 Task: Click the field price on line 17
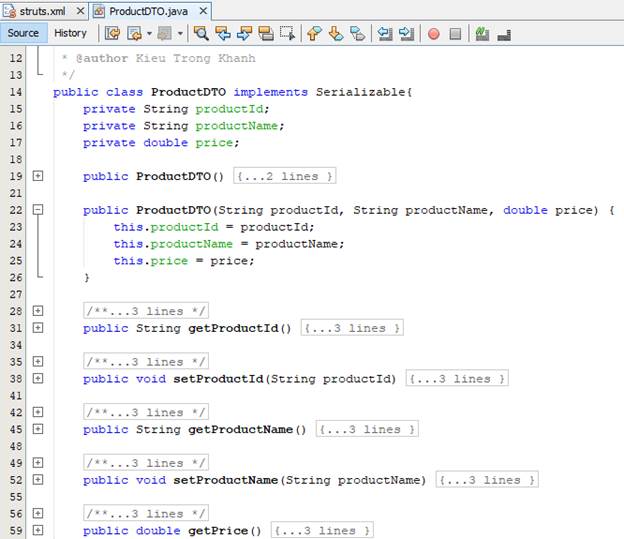click(214, 143)
